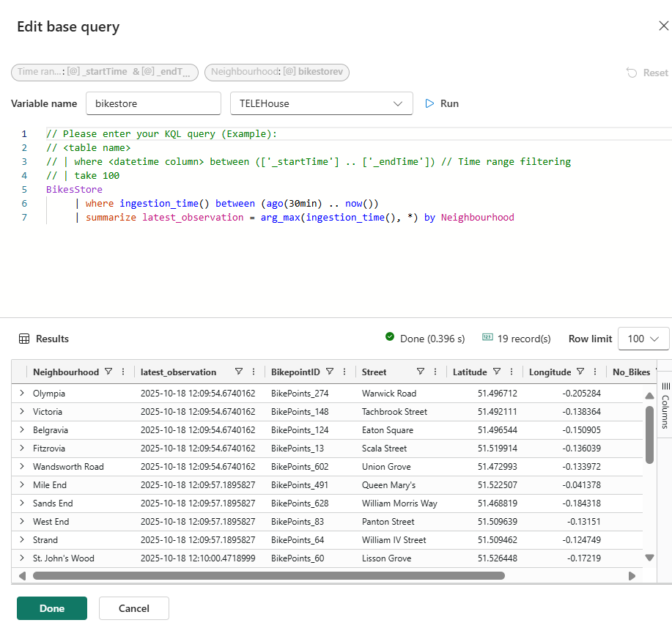
Task: Open the TELEHouse data source dropdown
Action: click(x=321, y=104)
